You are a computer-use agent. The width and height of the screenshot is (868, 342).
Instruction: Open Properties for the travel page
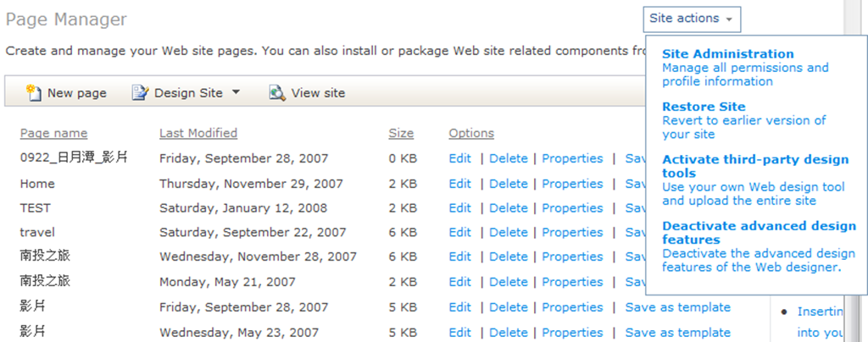click(572, 233)
